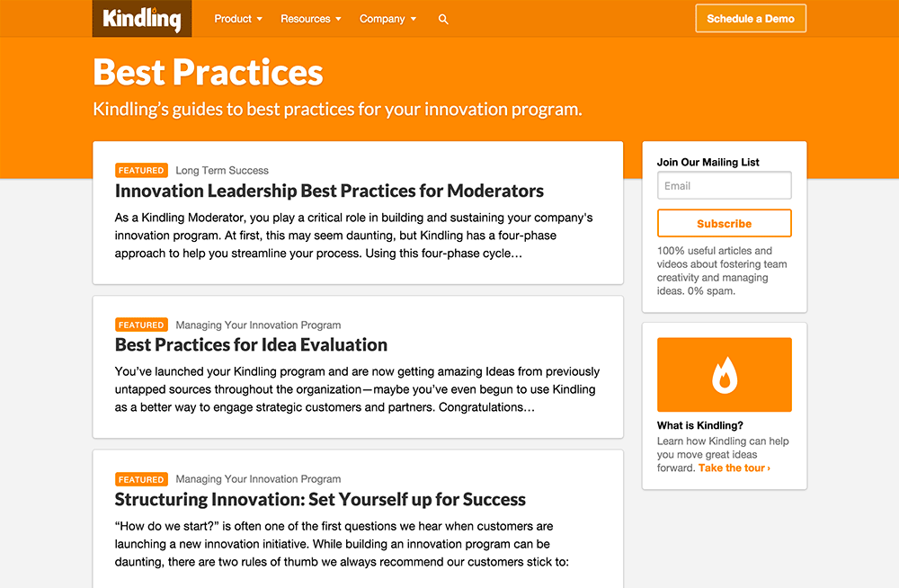Open Best Practices for Idea Evaluation article
This screenshot has width=899, height=588.
click(251, 344)
